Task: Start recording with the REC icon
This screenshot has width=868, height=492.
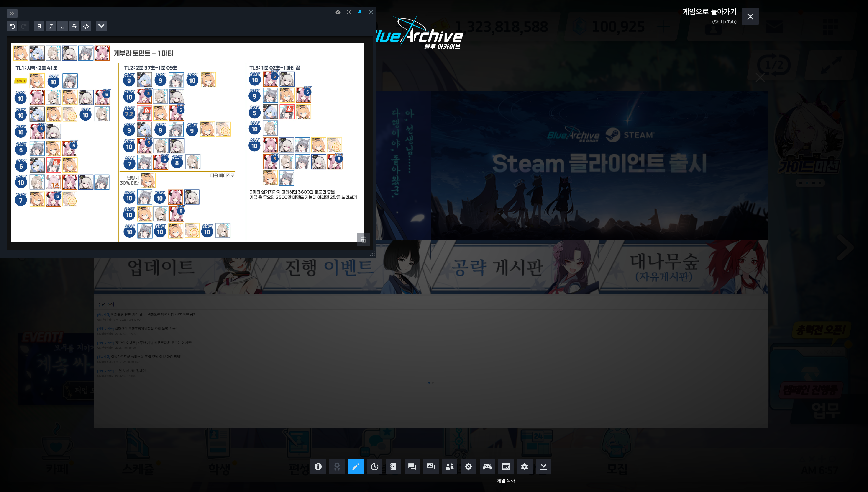Action: pos(506,467)
